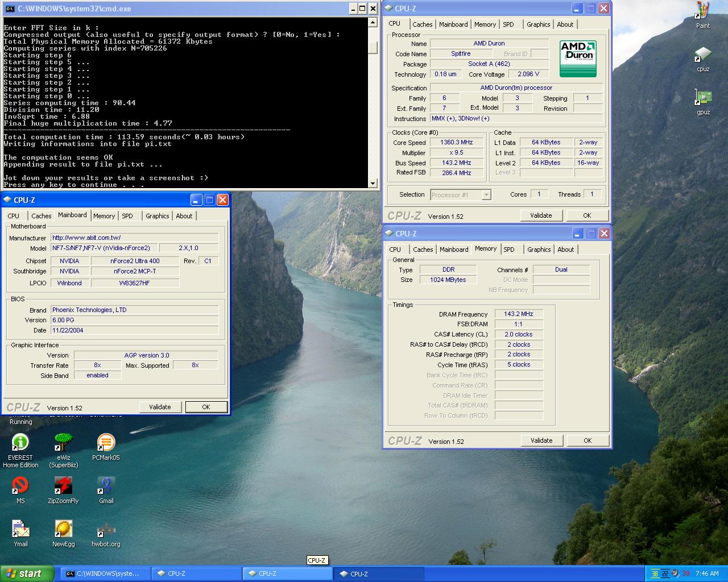Click Validate in memory timings CPU-Z window

click(541, 440)
